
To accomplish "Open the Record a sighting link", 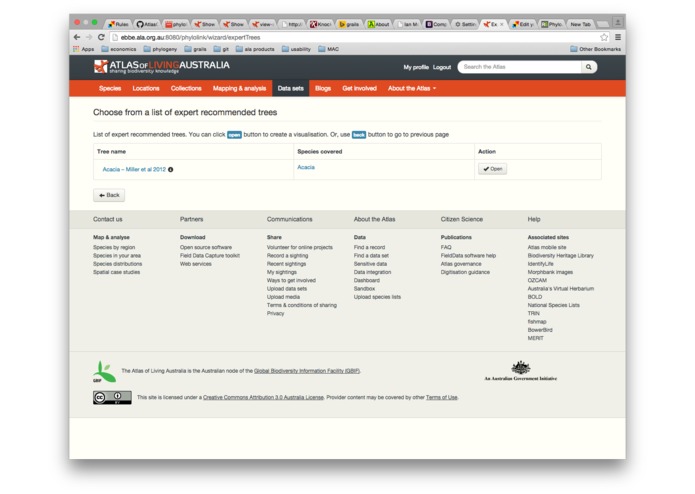I will pyautogui.click(x=287, y=256).
